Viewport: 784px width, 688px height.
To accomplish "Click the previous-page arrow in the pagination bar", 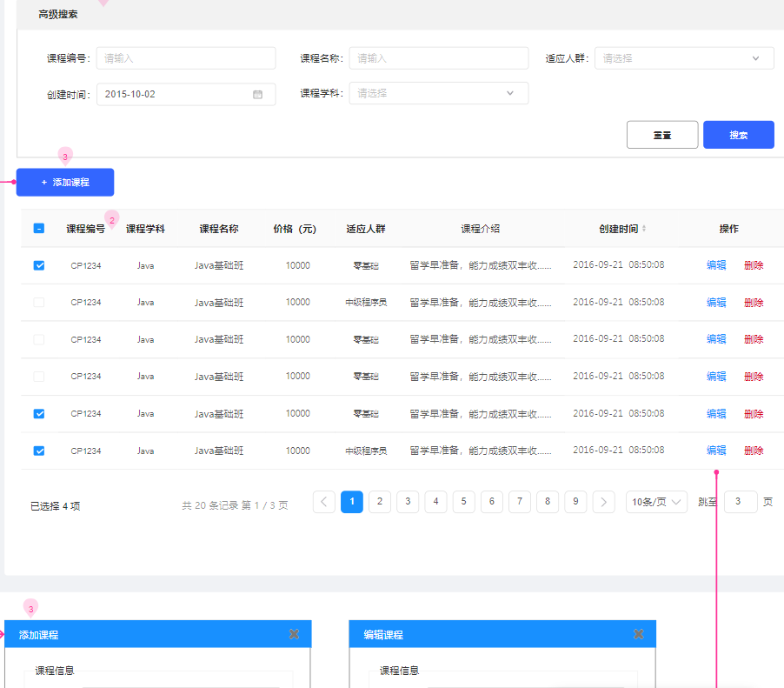I will (x=323, y=502).
